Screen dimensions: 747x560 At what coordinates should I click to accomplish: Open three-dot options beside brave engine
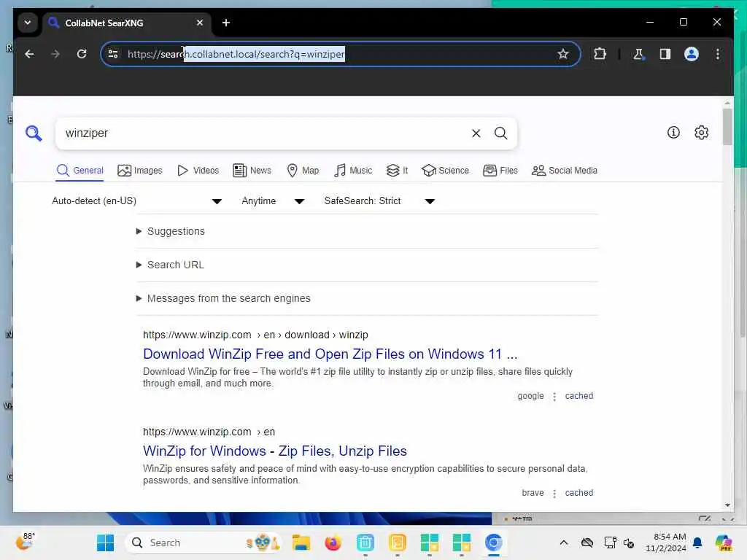(x=554, y=494)
